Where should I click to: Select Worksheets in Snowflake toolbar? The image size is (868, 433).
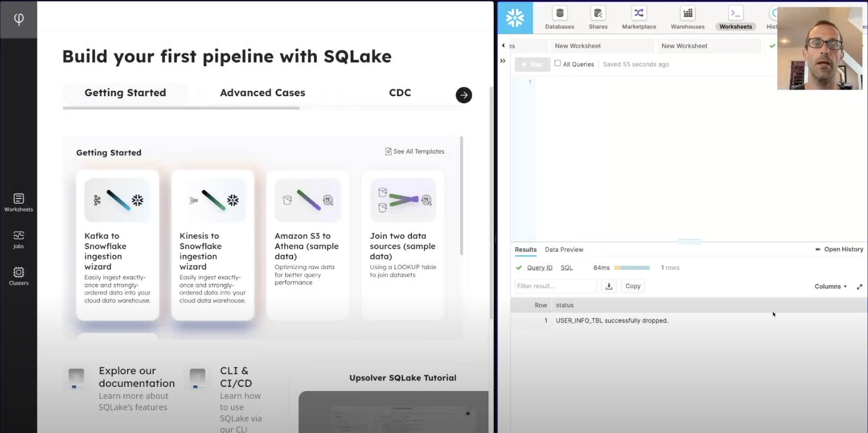735,18
